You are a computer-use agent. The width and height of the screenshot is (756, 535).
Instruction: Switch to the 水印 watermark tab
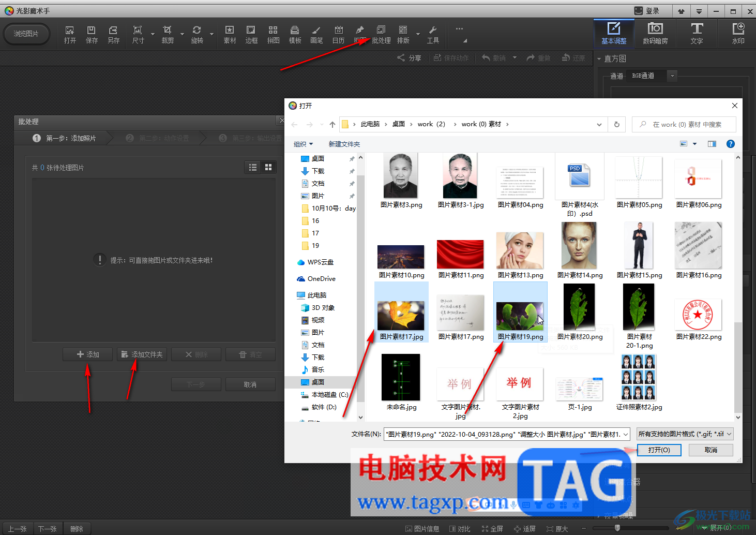pos(738,33)
